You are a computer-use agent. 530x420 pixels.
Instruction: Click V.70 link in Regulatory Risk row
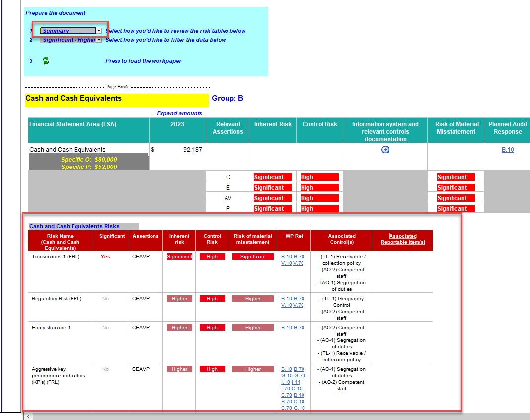tap(298, 305)
